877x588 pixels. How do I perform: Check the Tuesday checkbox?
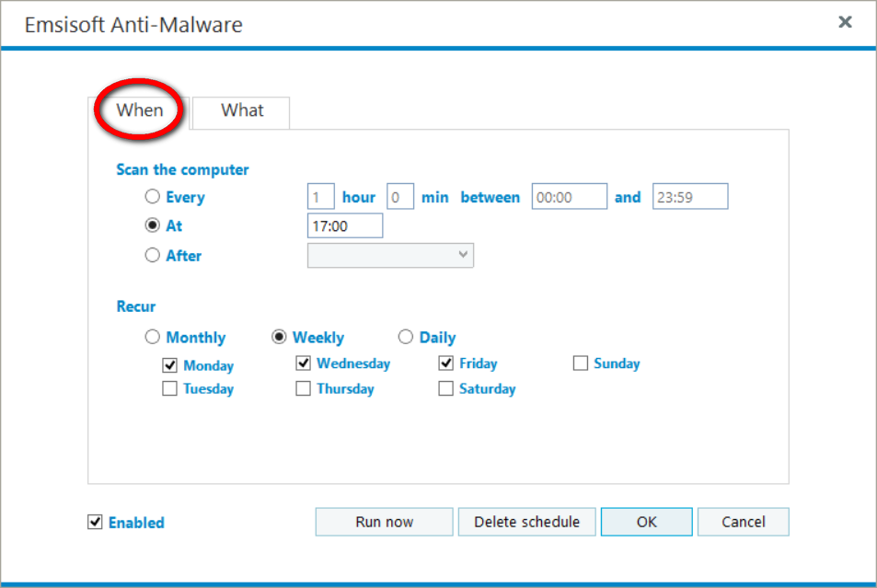pos(169,388)
